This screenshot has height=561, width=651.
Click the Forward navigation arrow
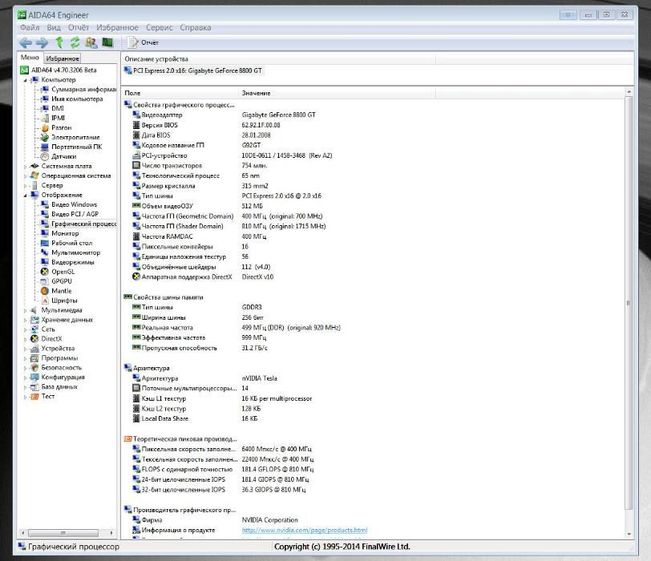tap(42, 42)
